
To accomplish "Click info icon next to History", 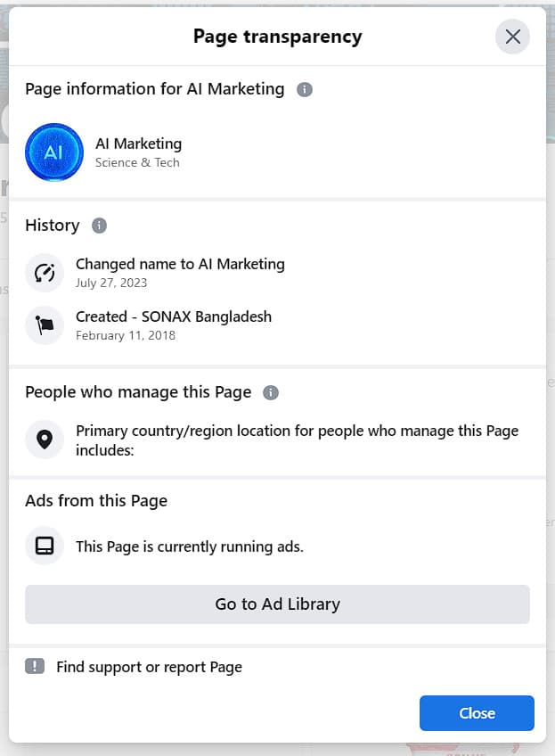I will 100,226.
